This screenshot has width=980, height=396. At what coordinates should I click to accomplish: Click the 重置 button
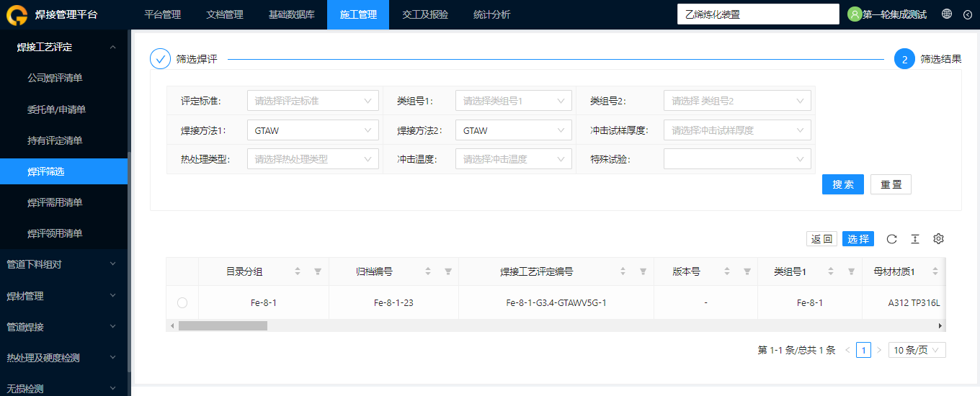(x=891, y=184)
